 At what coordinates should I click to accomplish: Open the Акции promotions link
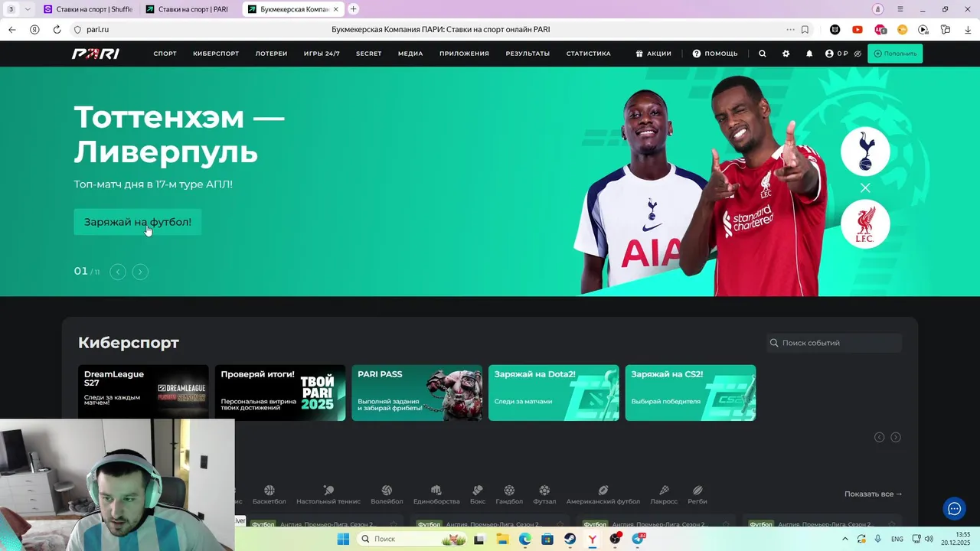653,54
